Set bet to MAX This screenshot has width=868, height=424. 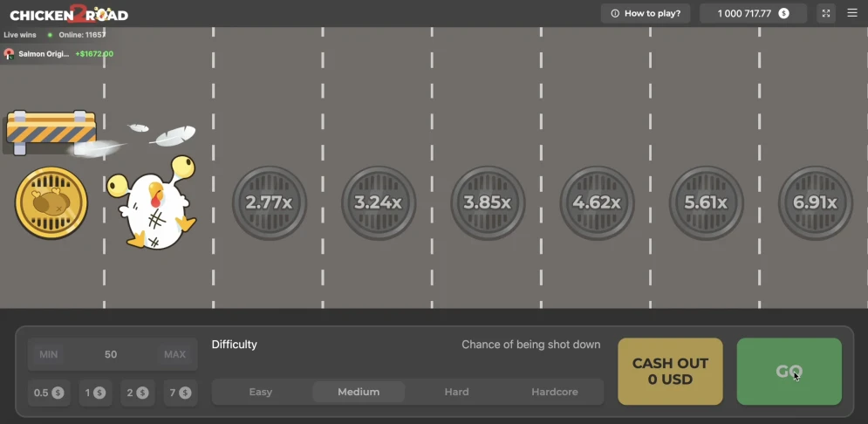pos(174,354)
